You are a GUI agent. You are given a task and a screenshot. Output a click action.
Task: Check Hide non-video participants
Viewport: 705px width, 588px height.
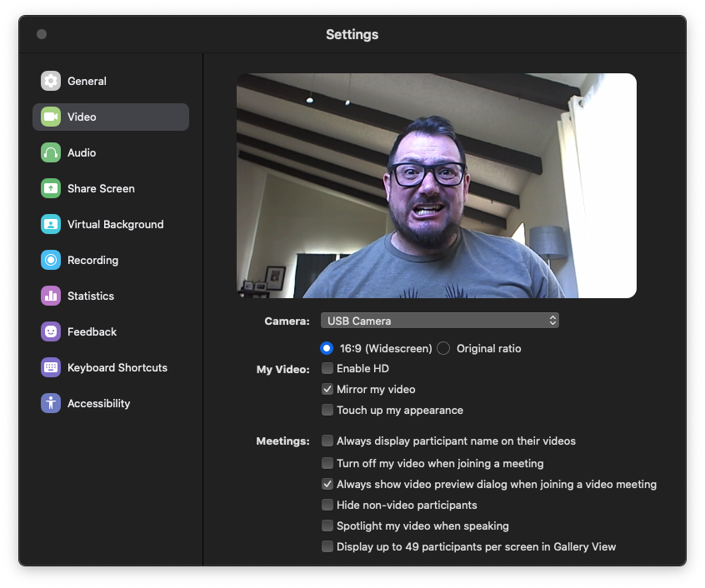pyautogui.click(x=327, y=505)
